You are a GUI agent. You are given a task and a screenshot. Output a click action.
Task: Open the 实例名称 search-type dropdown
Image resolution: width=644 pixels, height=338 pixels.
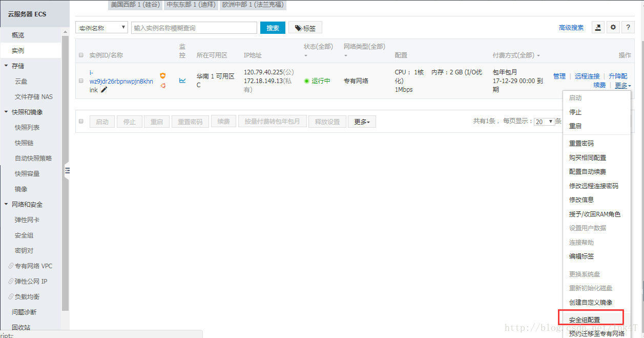[101, 28]
